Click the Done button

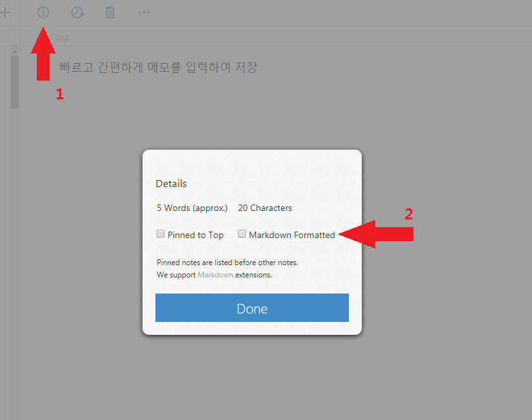(252, 308)
